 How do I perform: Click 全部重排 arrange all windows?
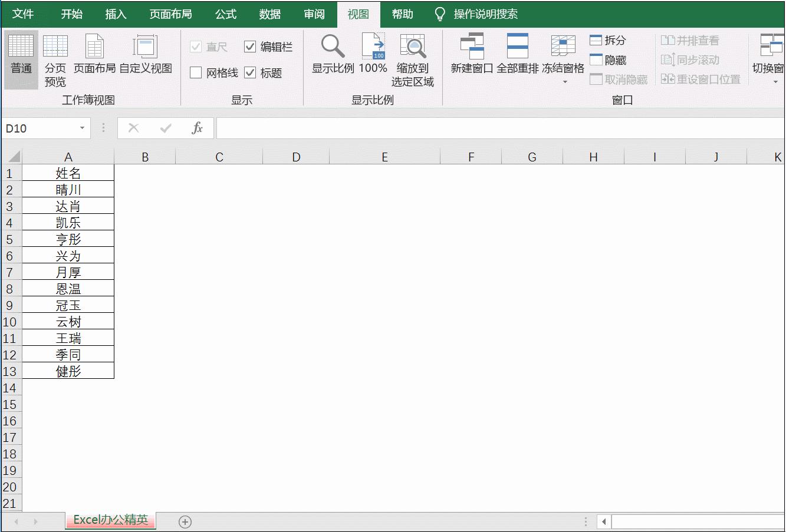tap(517, 56)
